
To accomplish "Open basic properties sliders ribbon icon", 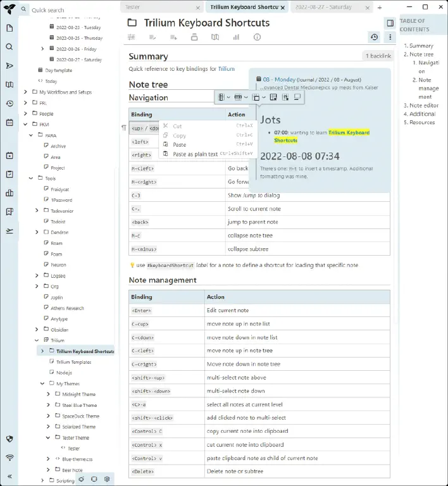I will (x=132, y=37).
